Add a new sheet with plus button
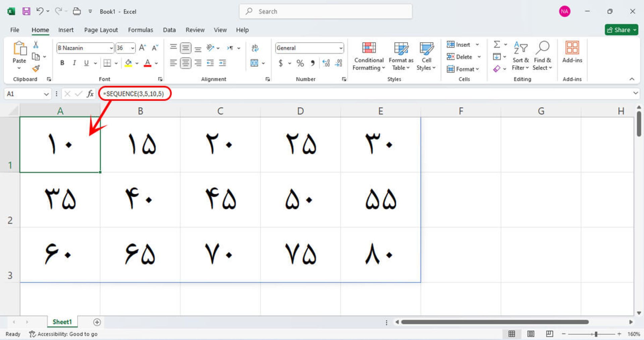 coord(97,322)
